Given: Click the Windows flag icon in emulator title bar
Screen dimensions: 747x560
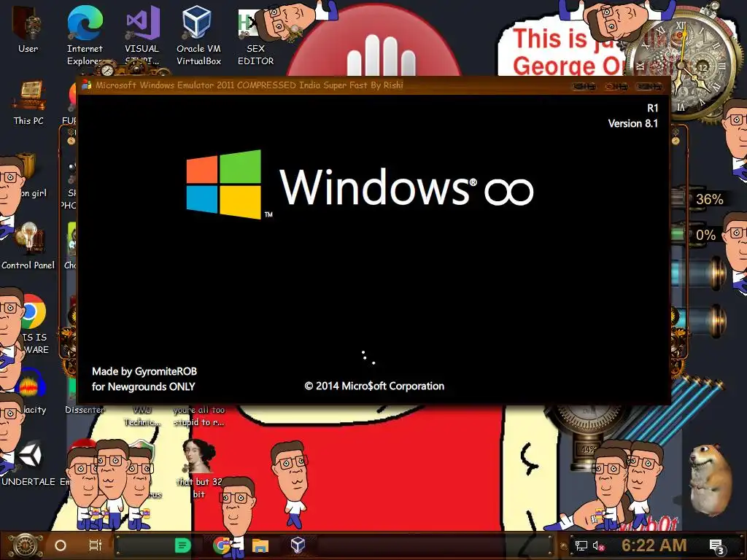Looking at the screenshot, I should (86, 85).
